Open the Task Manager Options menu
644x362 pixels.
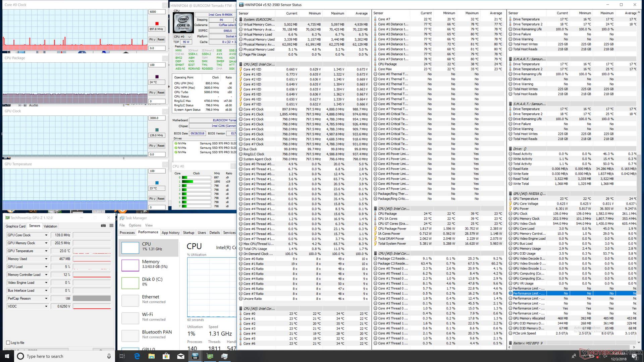[x=135, y=225]
